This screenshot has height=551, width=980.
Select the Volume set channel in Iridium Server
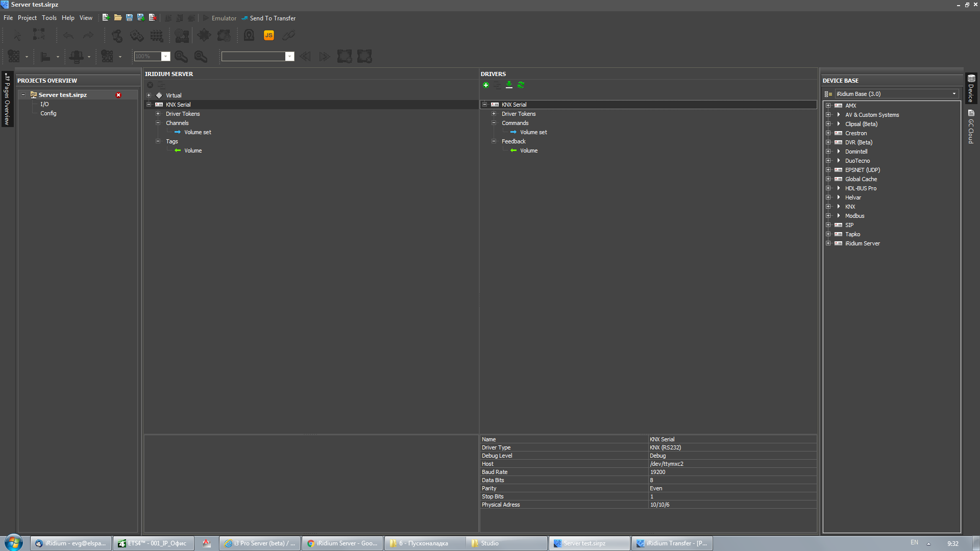tap(198, 132)
